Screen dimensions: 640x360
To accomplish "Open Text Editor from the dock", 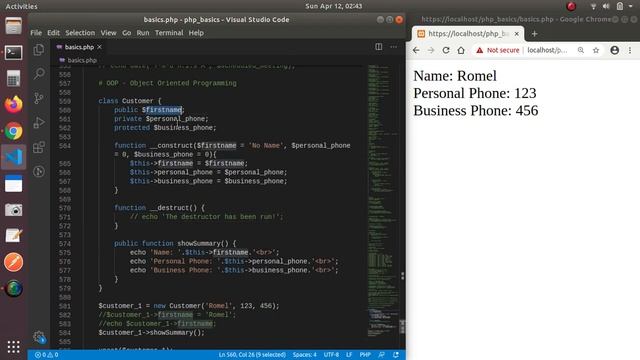I will (x=13, y=236).
